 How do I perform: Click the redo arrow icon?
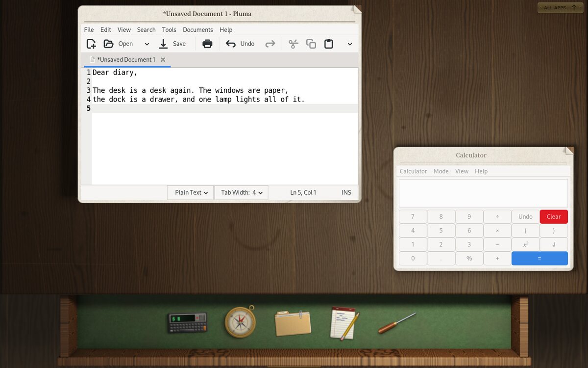click(x=270, y=44)
